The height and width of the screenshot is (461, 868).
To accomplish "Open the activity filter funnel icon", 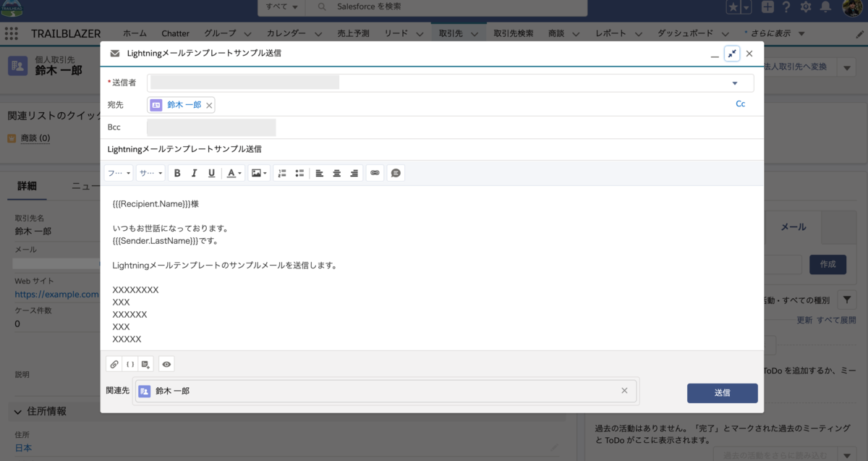I will (x=847, y=299).
